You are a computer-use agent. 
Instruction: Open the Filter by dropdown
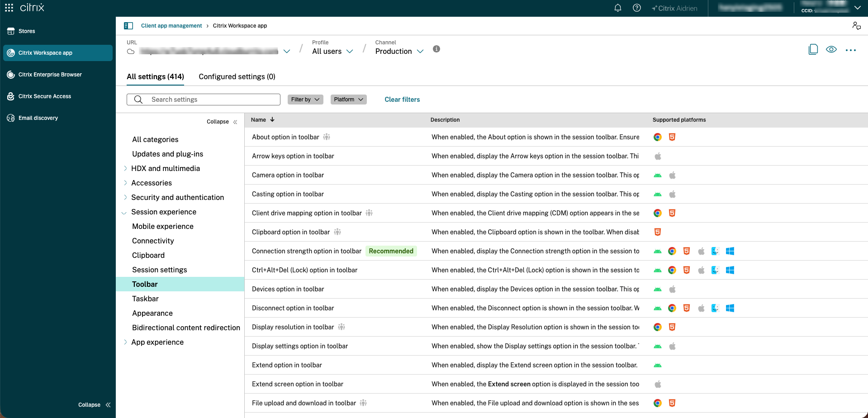pyautogui.click(x=305, y=99)
